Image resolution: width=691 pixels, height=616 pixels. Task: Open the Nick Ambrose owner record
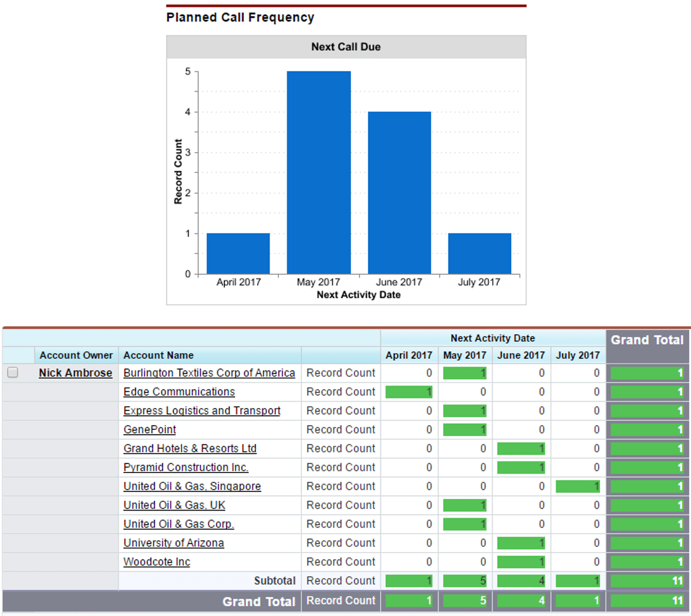tap(75, 373)
